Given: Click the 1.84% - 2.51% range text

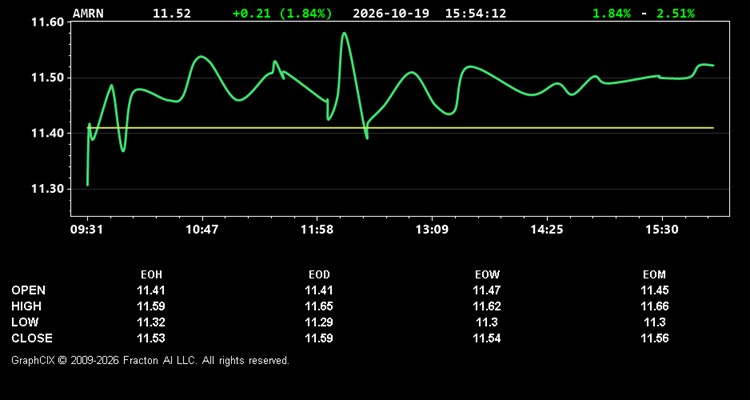Looking at the screenshot, I should coord(643,13).
